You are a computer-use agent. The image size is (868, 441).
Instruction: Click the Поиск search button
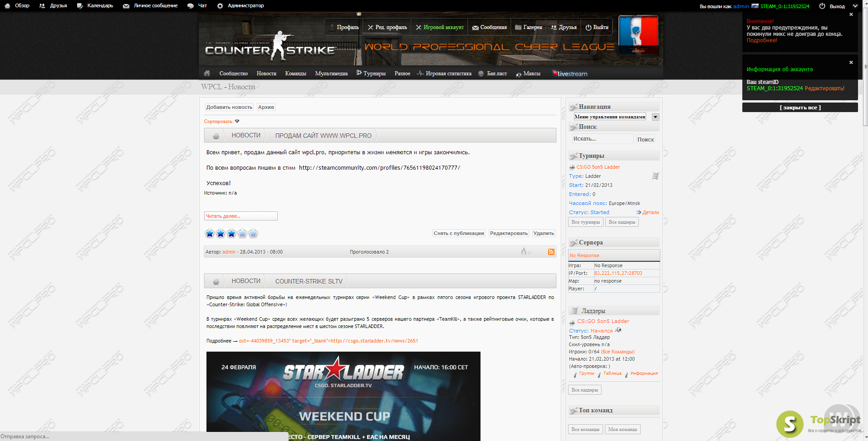click(x=646, y=139)
